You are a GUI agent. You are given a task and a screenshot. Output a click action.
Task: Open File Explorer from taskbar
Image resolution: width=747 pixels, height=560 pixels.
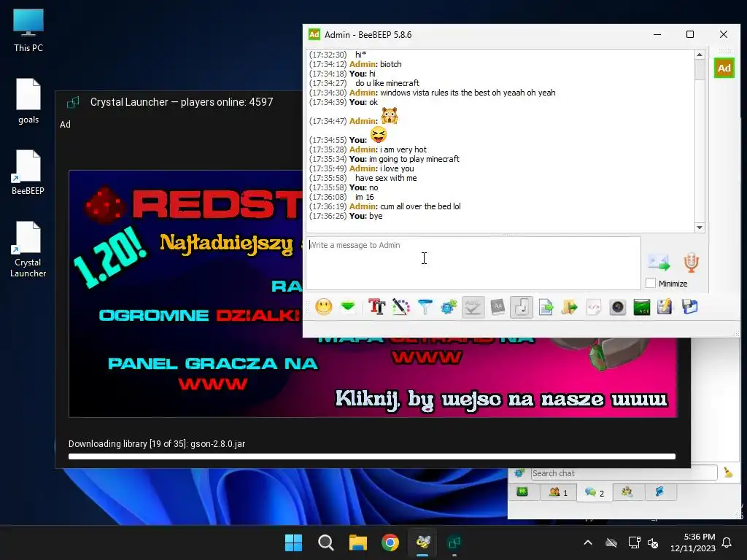(x=357, y=542)
